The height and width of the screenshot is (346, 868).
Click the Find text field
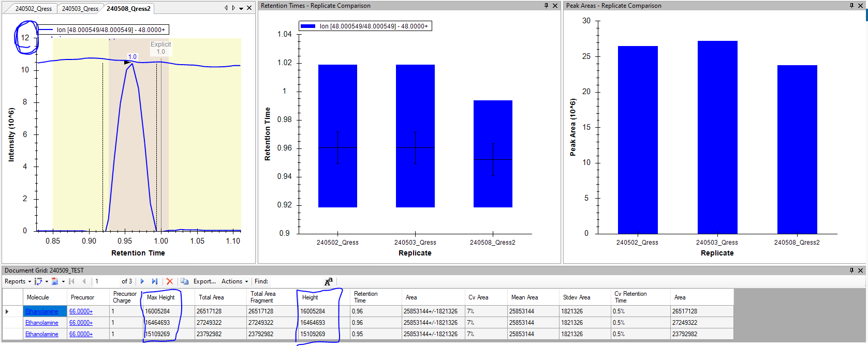point(295,281)
